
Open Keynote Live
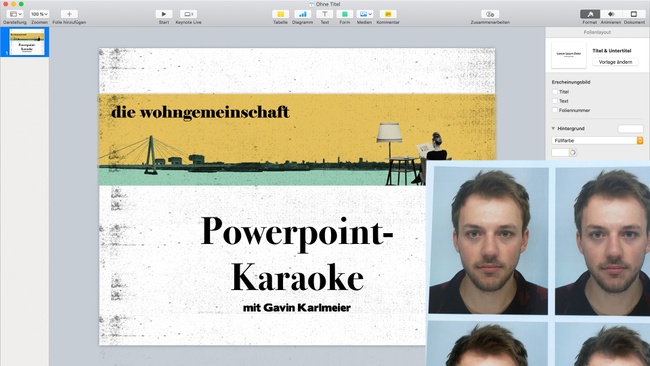188,14
